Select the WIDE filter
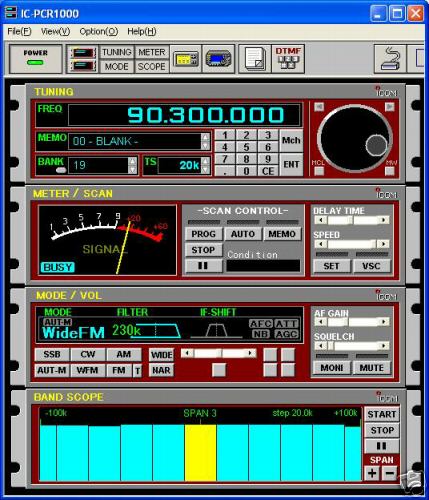The image size is (429, 500). tap(161, 355)
